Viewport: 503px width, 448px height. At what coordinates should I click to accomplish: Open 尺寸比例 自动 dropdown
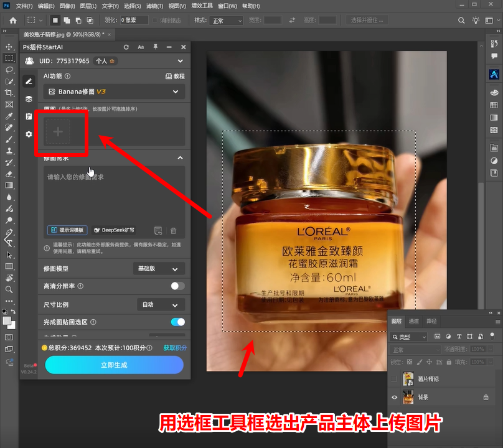click(x=161, y=305)
